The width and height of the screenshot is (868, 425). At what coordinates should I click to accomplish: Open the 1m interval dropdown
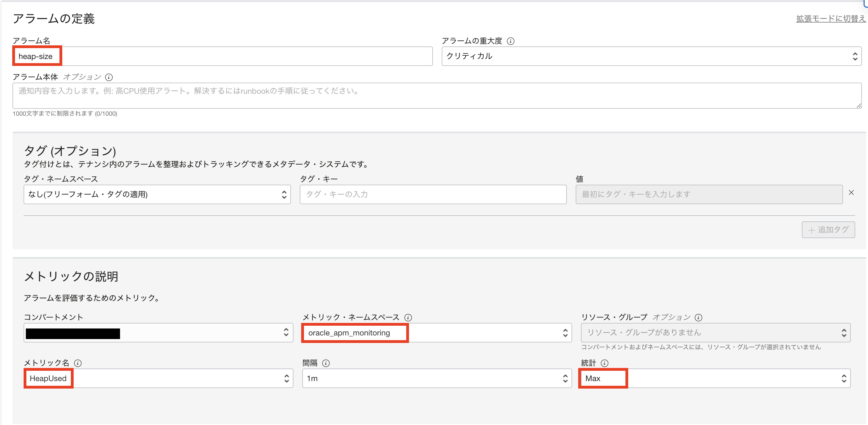pyautogui.click(x=437, y=379)
